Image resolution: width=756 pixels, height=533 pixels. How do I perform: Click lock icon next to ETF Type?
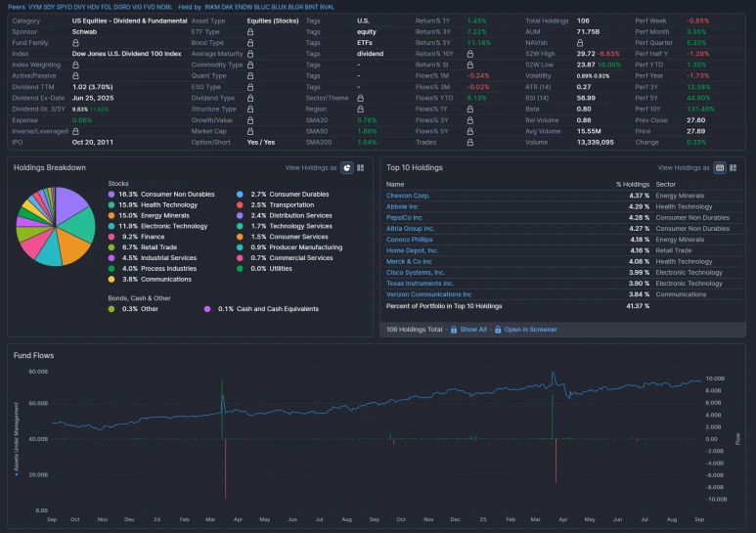[x=250, y=32]
